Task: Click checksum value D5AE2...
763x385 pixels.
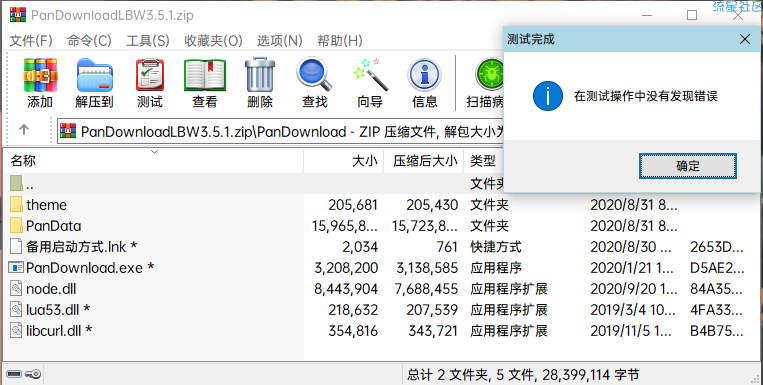Action: coord(717,268)
